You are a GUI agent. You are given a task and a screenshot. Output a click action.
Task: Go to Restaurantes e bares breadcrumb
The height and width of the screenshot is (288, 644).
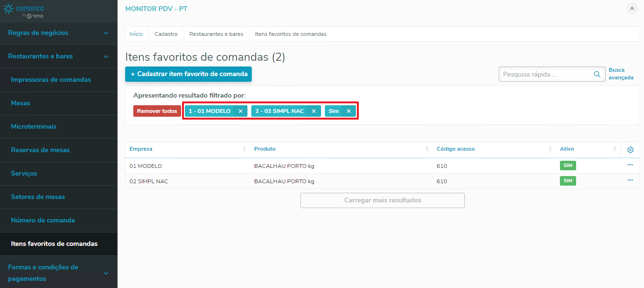216,34
